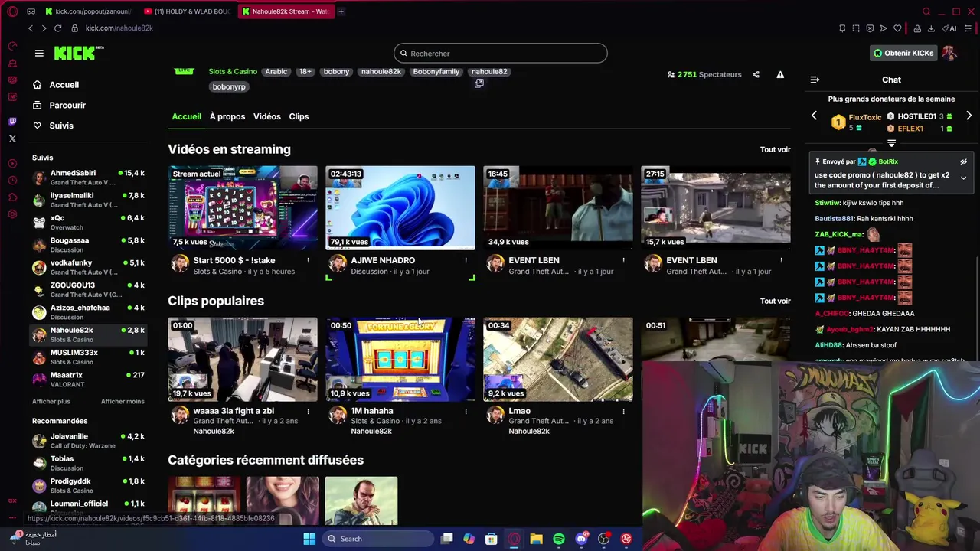This screenshot has height=551, width=980.
Task: Open the snapshot tool in address bar
Action: point(856,28)
